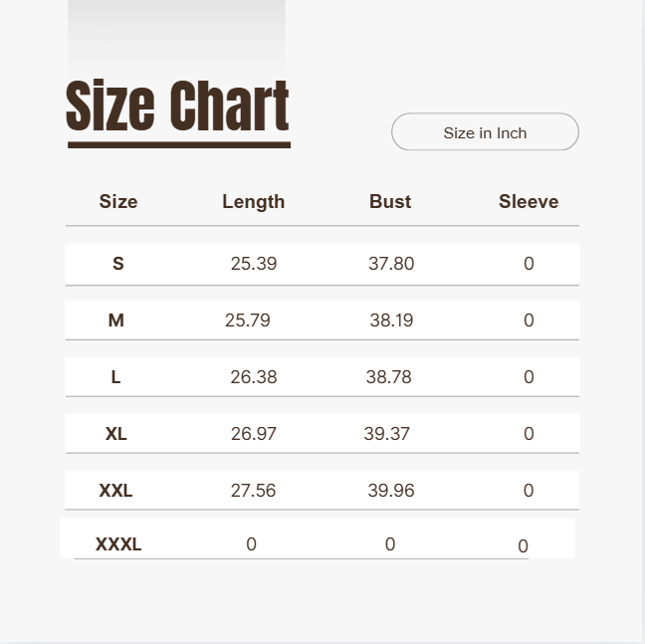Select the Sleeve column header

click(529, 202)
